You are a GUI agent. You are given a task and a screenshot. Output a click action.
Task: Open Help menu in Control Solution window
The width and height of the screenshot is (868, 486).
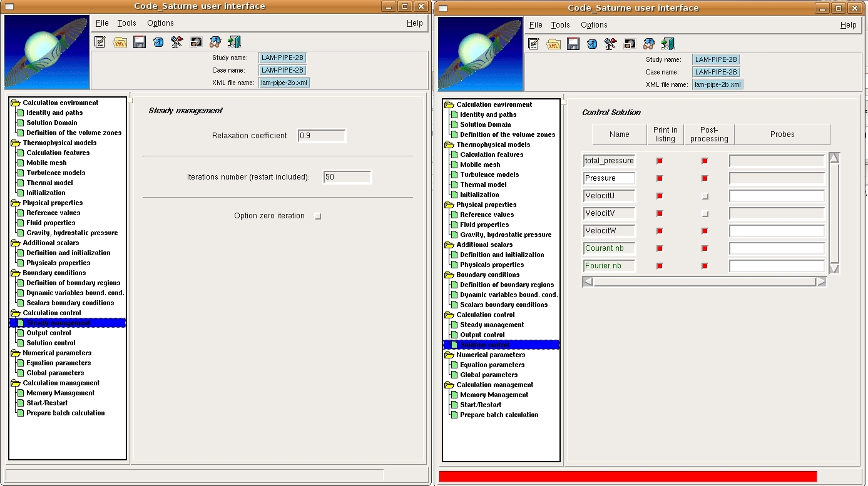[x=848, y=25]
